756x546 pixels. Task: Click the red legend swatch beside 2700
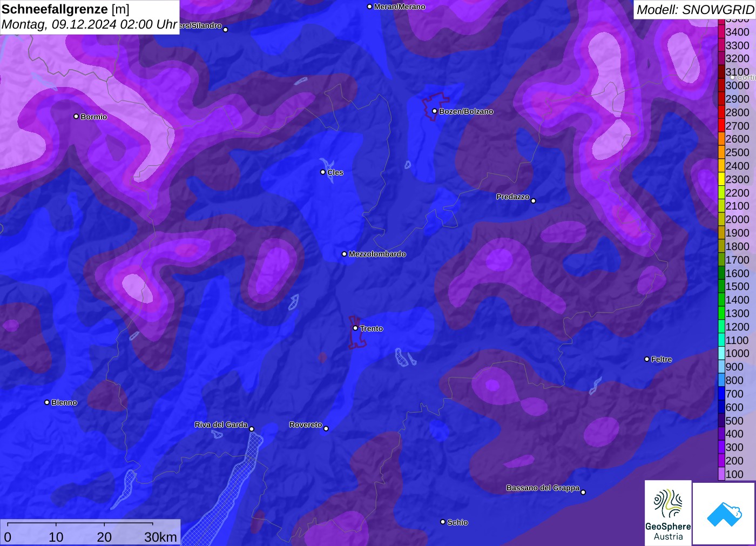[x=721, y=126]
